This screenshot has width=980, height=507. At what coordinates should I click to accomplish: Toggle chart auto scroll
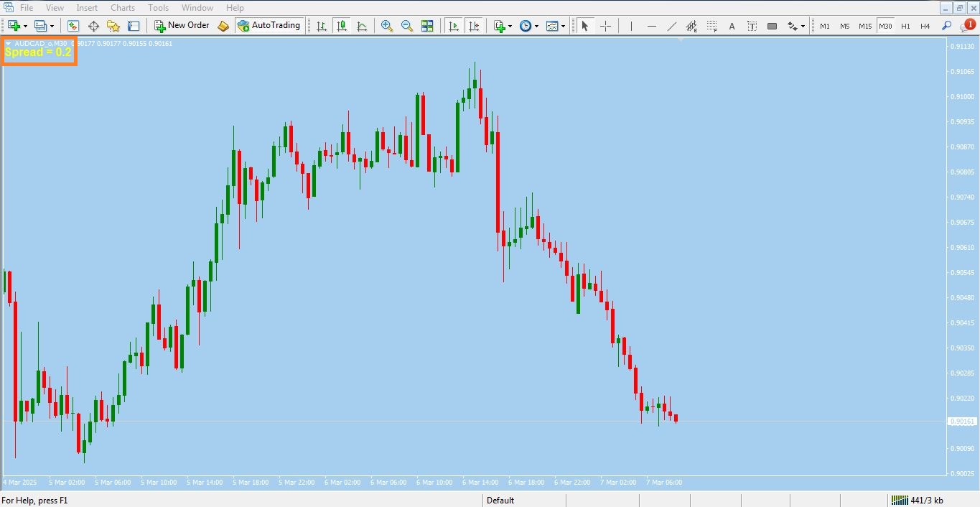[x=454, y=26]
